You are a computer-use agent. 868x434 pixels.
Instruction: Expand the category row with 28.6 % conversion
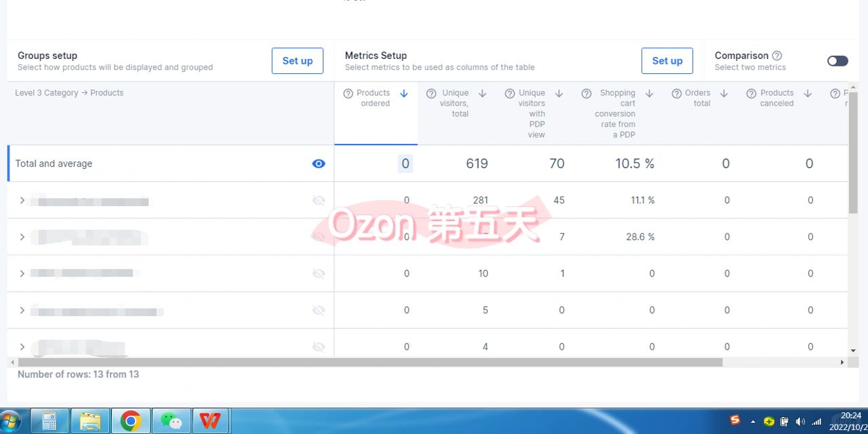(x=22, y=237)
